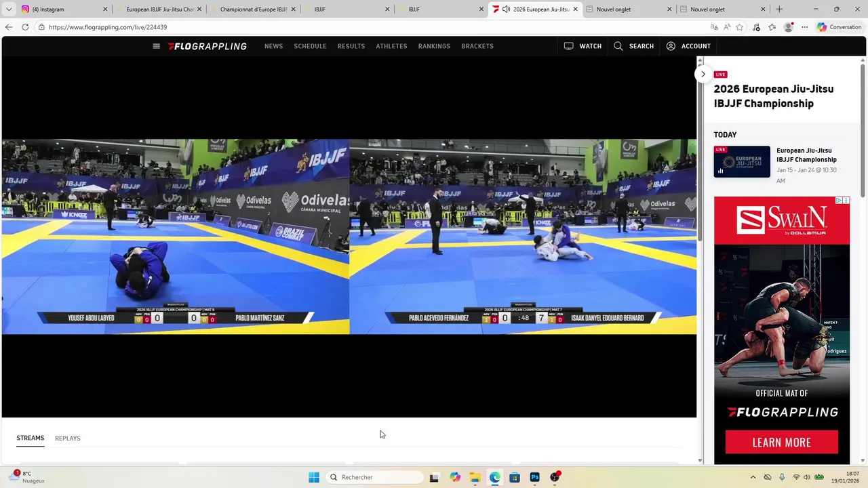View site information lock icon

(x=41, y=27)
